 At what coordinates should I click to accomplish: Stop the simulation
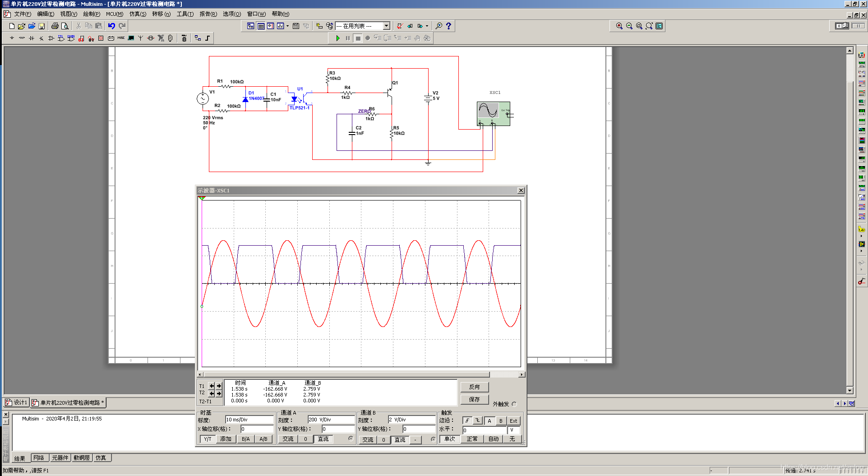click(x=358, y=38)
